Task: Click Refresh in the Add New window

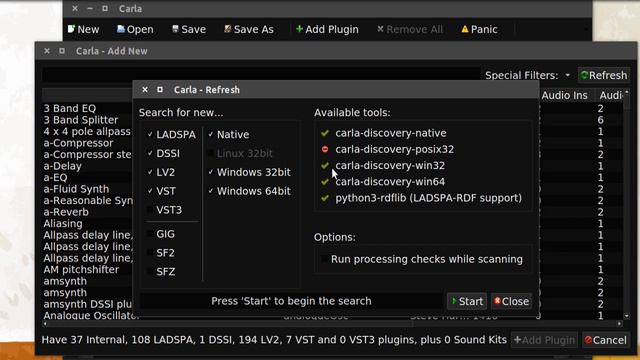Action: 604,75
